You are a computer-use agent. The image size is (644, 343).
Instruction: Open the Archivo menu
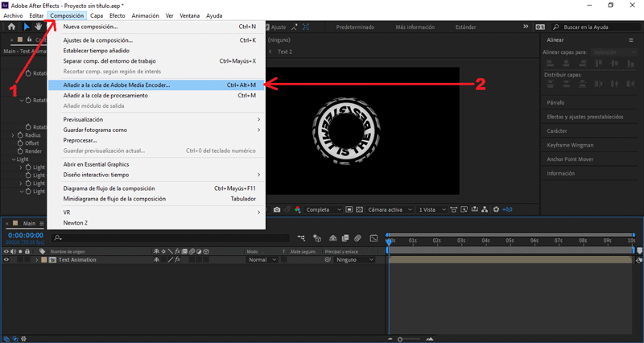[13, 15]
